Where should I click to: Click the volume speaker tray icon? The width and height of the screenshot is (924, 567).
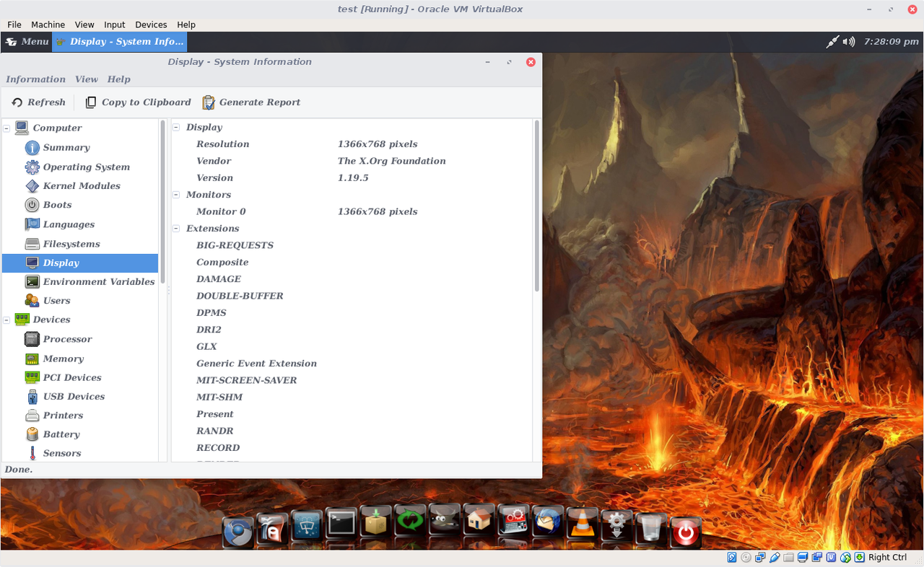point(850,42)
